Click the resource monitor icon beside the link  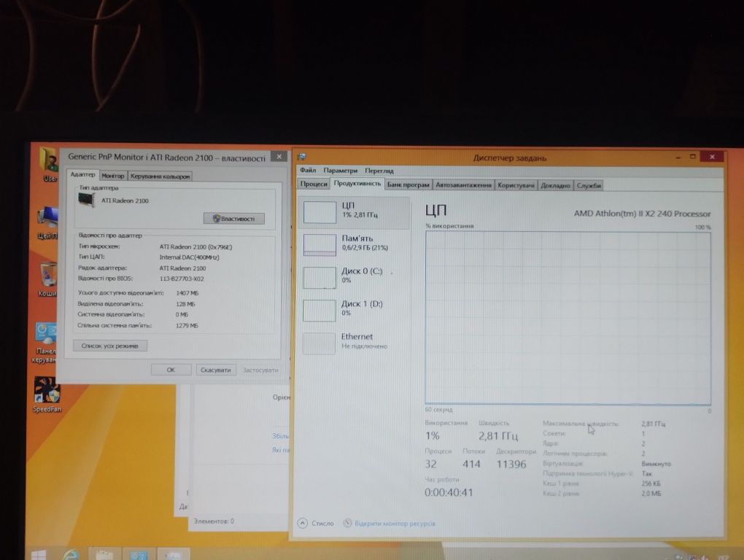click(x=347, y=523)
